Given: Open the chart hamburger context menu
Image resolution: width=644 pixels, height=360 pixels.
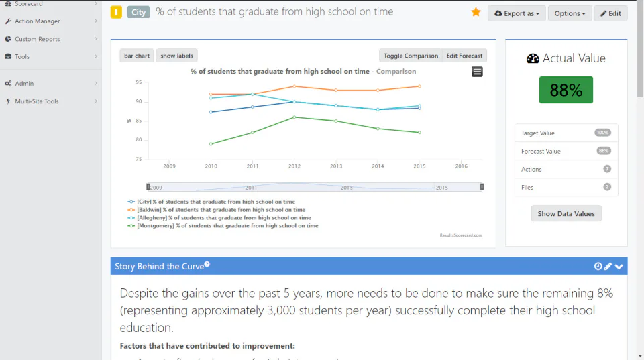Looking at the screenshot, I should [477, 72].
